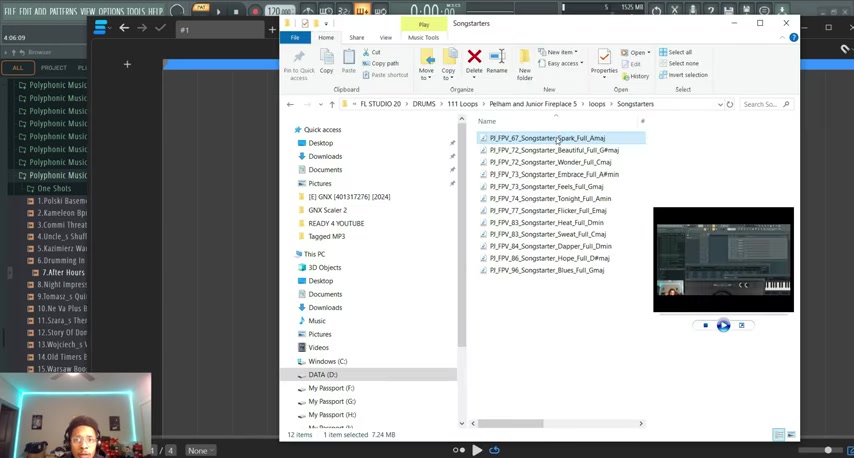Image resolution: width=854 pixels, height=458 pixels.
Task: Open the Easy access dropdown
Action: [x=560, y=64]
